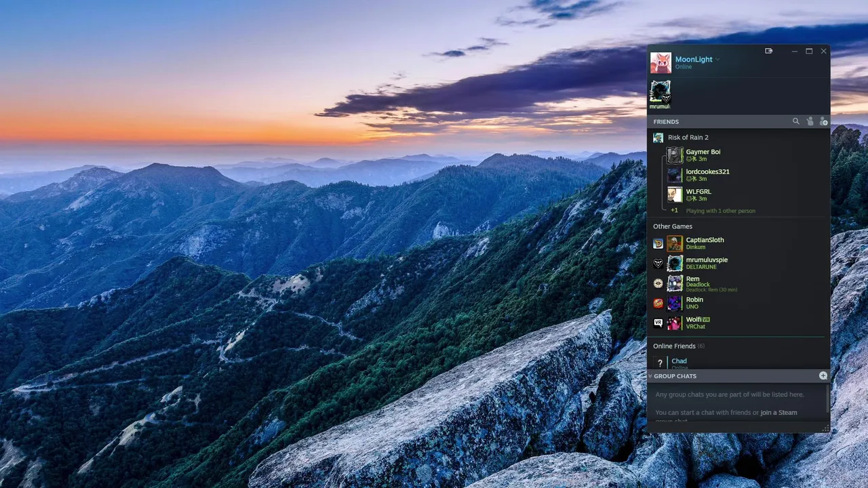Screen dimensions: 868x488
Task: Click Wolfi's avatar
Action: click(675, 323)
